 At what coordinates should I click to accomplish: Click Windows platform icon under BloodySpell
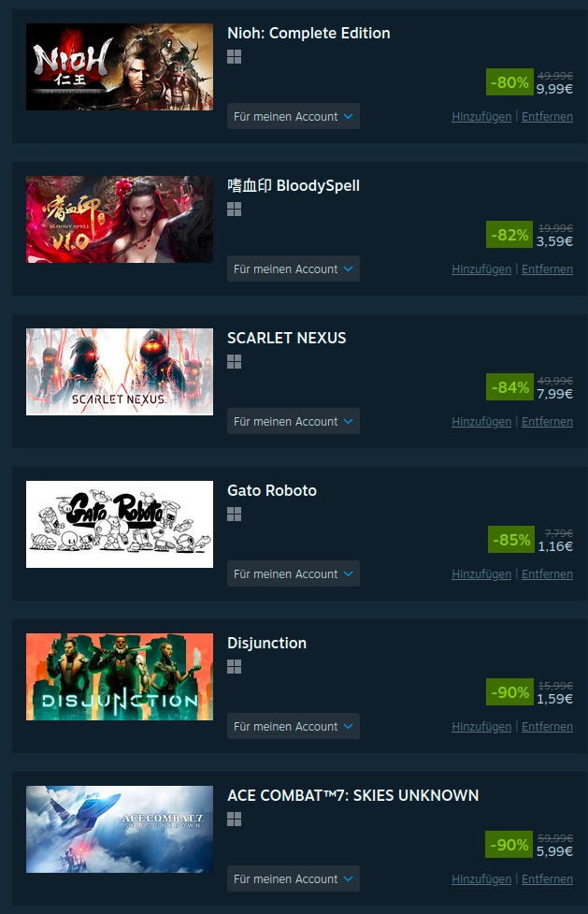(x=235, y=210)
